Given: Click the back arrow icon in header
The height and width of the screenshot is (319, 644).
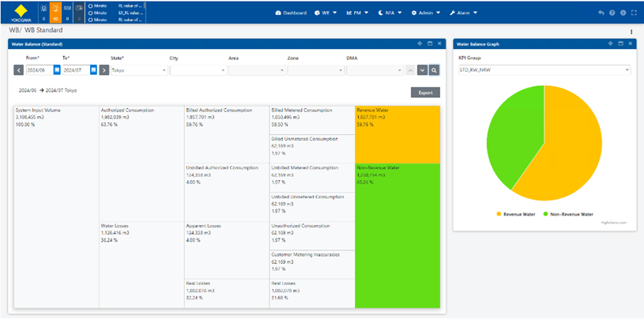Looking at the screenshot, I should pyautogui.click(x=601, y=13).
